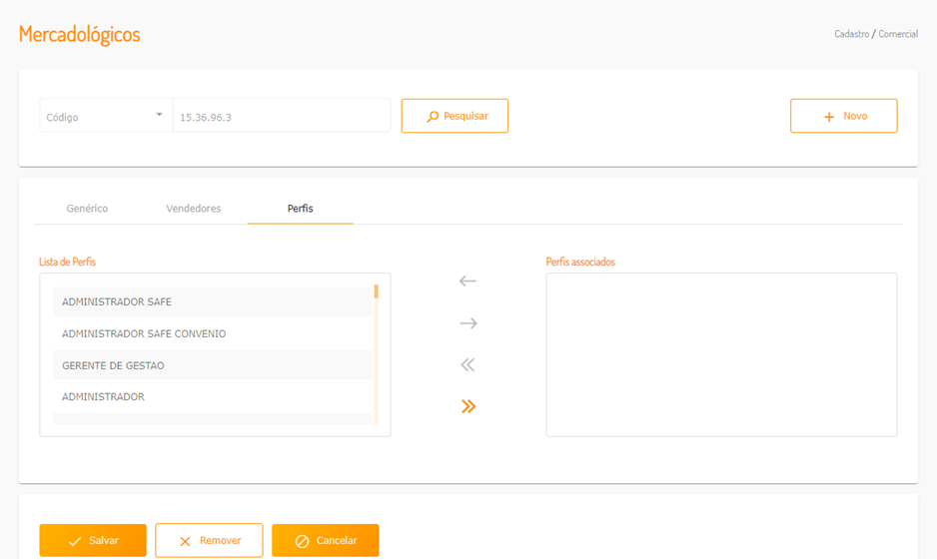Open the Cadastro breadcrumb link

(x=851, y=34)
